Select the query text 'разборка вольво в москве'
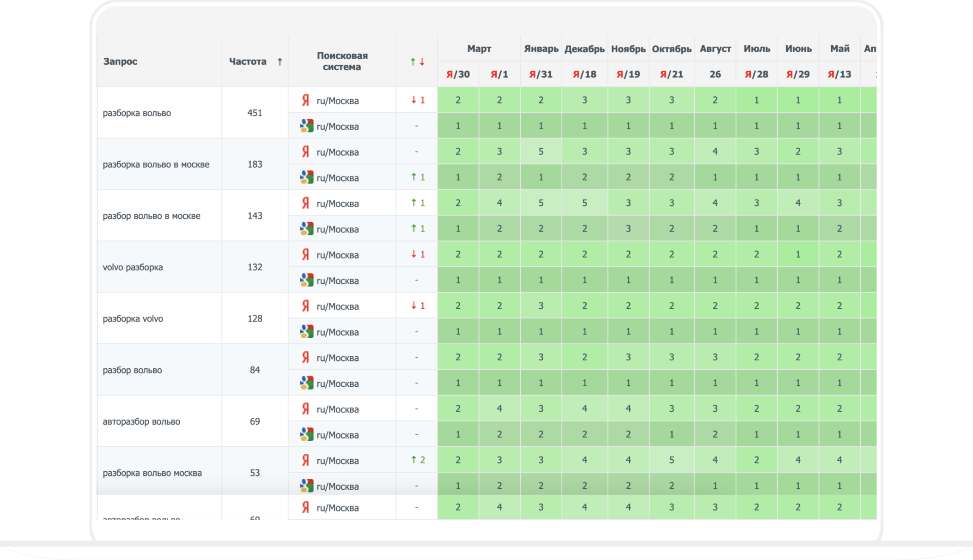 point(156,164)
